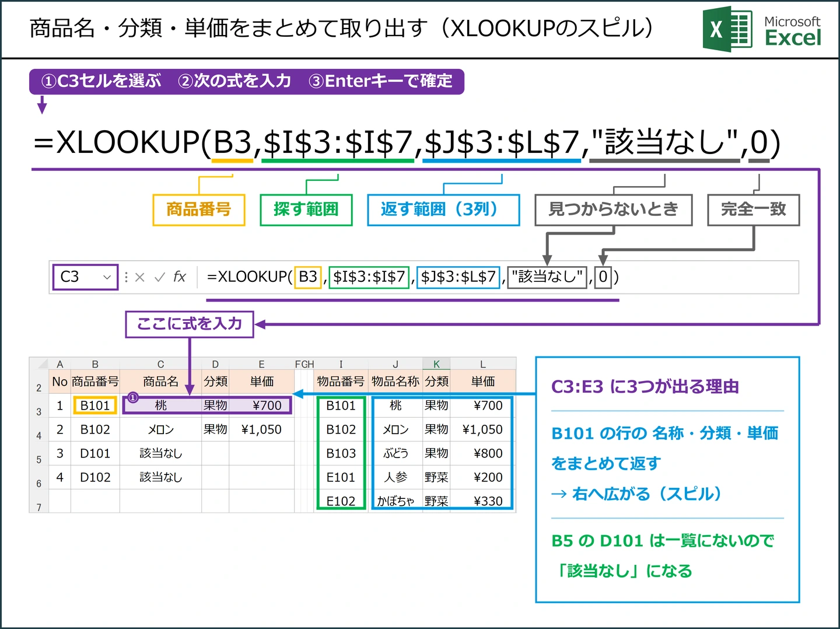Select highlighted column K header
This screenshot has width=840, height=629.
click(436, 364)
